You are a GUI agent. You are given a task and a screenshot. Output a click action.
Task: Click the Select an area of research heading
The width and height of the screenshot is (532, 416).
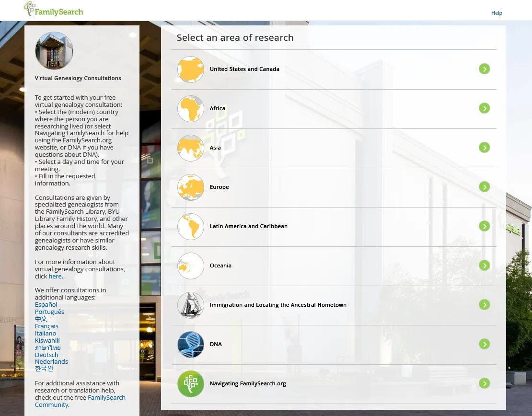[235, 37]
